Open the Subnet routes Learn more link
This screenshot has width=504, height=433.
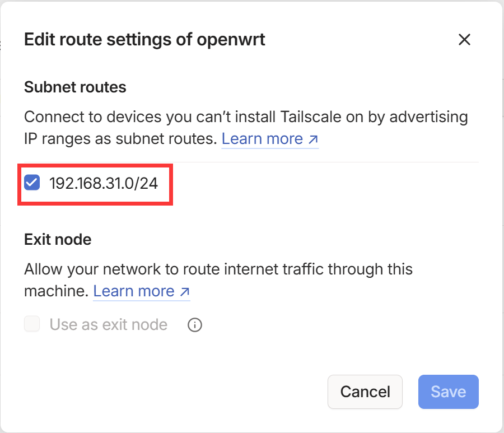coord(263,138)
